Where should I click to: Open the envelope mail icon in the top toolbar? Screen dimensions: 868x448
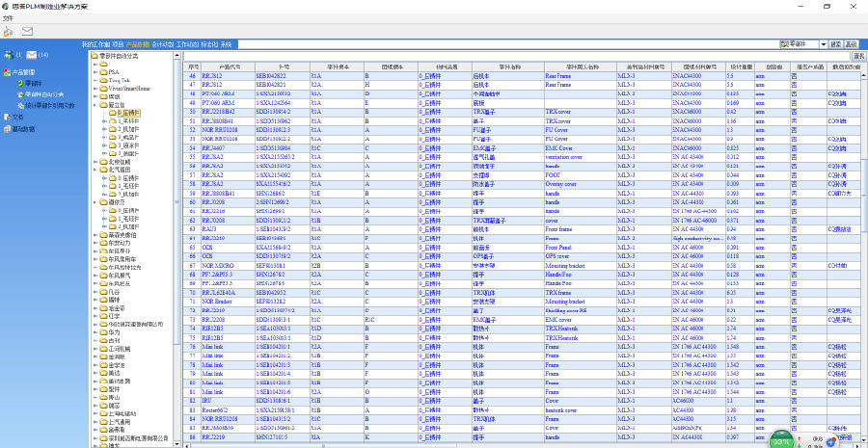pyautogui.click(x=27, y=31)
